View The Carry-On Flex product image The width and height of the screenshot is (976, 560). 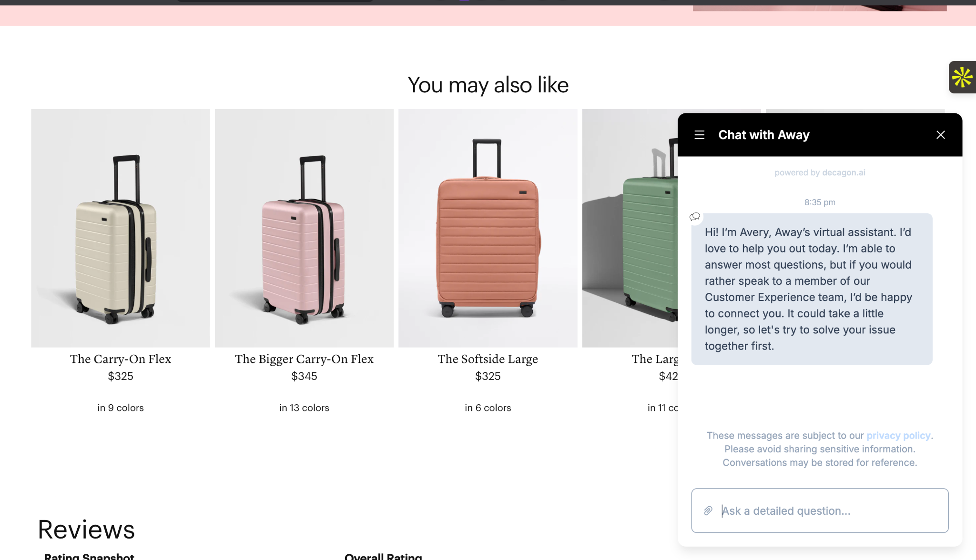point(120,228)
